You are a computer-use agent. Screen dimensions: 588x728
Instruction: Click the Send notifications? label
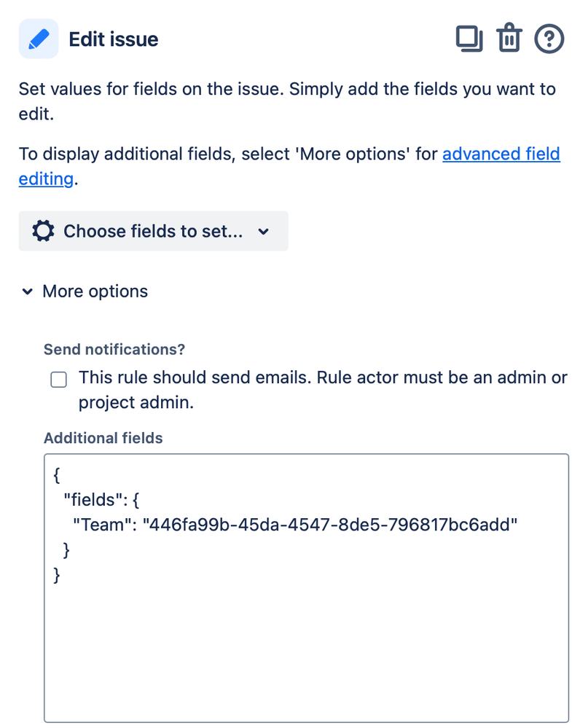pyautogui.click(x=114, y=349)
